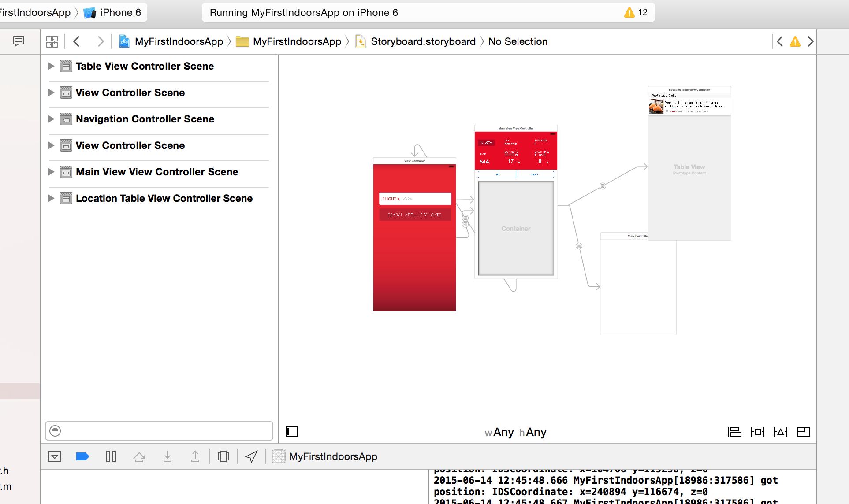
Task: Hide the debug area
Action: [x=55, y=456]
